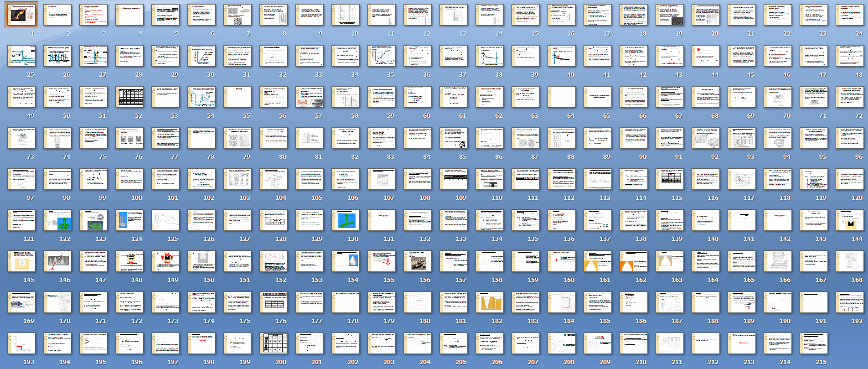Select slide thumbnail 182
The image size is (868, 369).
click(490, 302)
